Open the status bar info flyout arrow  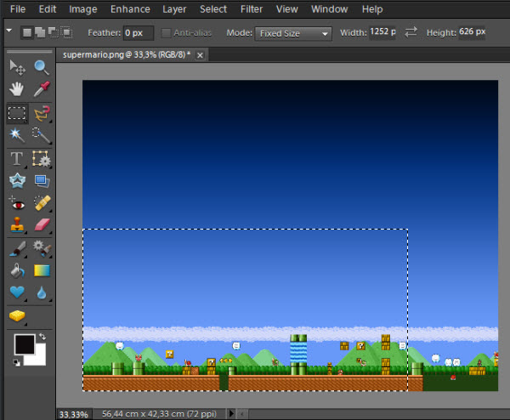(x=231, y=413)
